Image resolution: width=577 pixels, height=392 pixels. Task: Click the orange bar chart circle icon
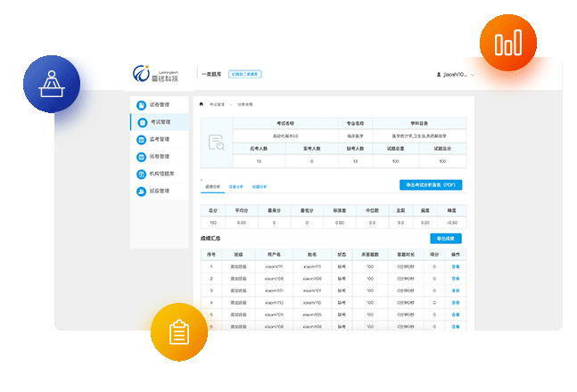[507, 43]
